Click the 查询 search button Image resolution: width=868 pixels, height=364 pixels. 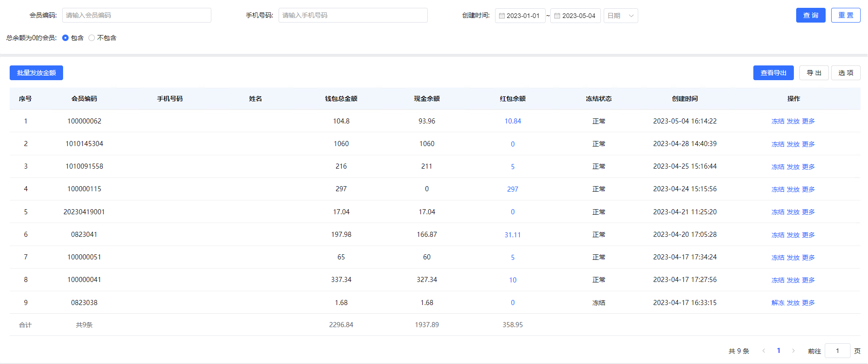[810, 15]
